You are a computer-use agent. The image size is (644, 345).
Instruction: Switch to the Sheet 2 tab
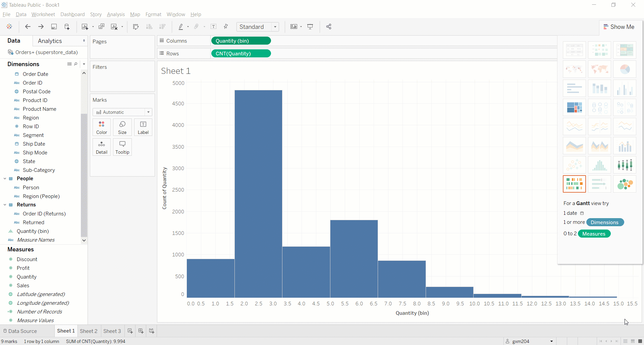89,331
